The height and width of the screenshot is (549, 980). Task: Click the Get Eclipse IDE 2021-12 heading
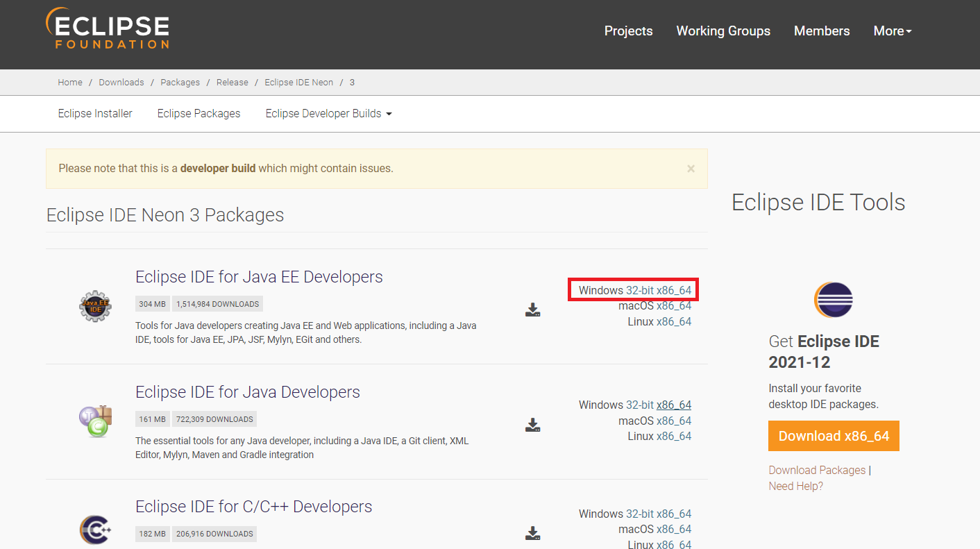[824, 352]
